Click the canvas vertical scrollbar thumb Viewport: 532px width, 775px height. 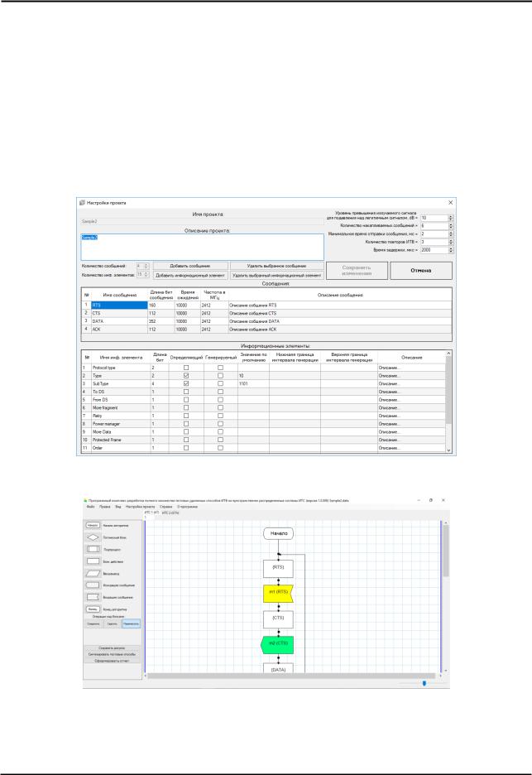(x=446, y=551)
